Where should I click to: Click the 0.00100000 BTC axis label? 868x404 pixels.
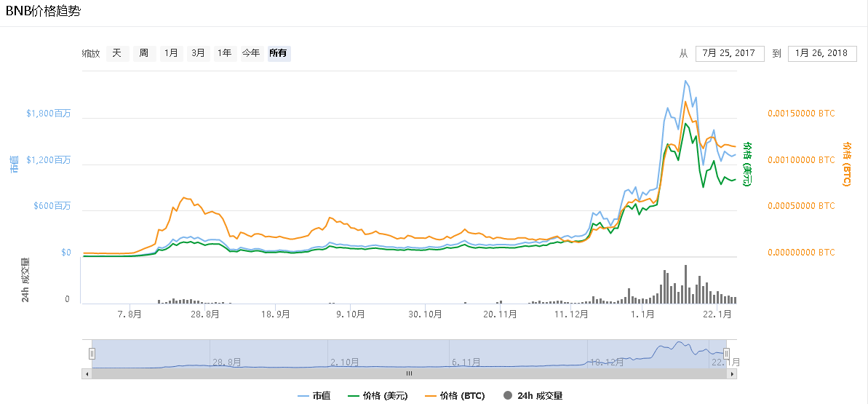[x=801, y=160]
